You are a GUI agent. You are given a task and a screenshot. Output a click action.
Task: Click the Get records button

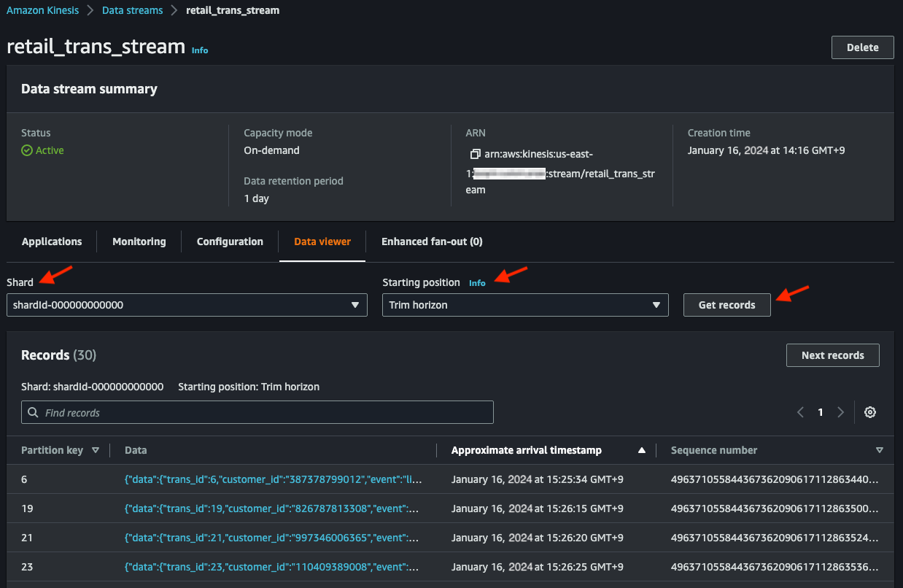(x=726, y=305)
